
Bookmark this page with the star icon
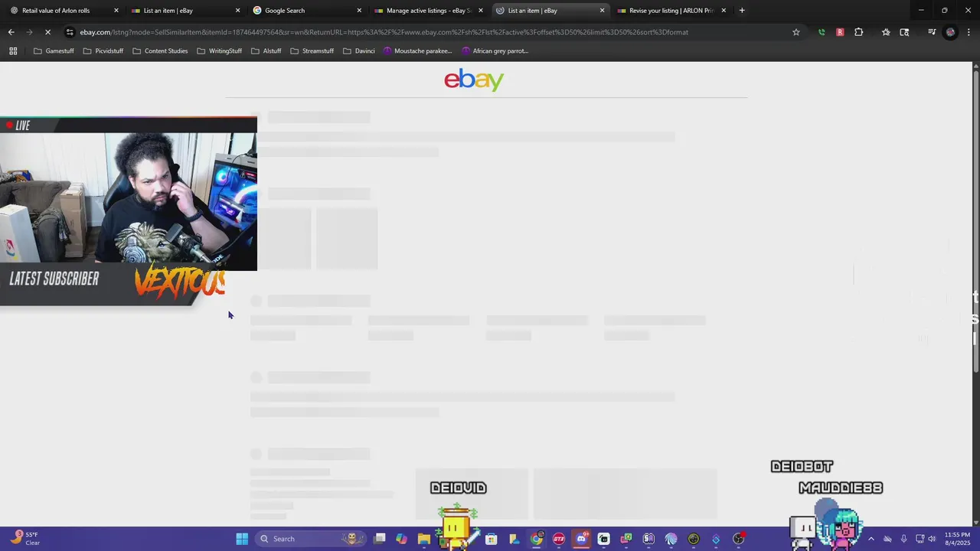pyautogui.click(x=796, y=32)
